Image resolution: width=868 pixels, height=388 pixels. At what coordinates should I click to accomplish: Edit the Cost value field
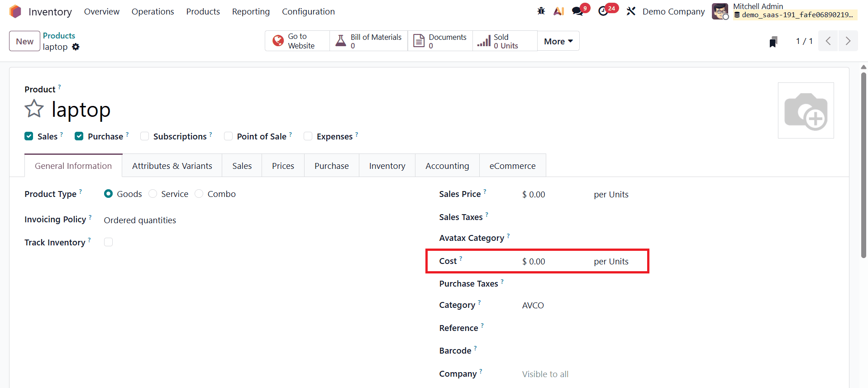click(x=553, y=262)
